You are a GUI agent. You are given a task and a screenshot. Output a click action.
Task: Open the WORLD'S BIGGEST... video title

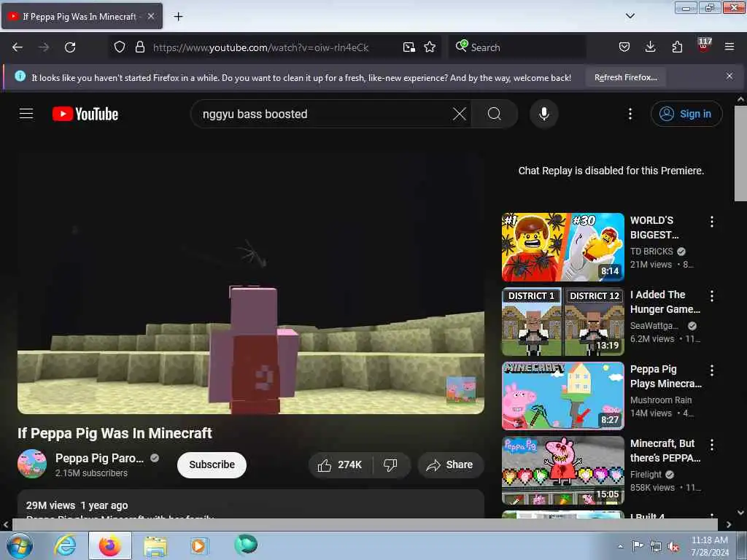pos(654,227)
